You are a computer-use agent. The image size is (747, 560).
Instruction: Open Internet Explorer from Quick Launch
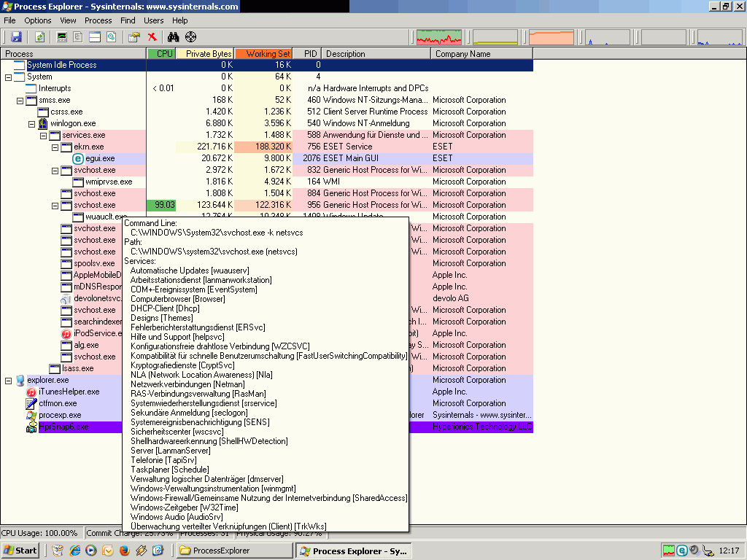click(x=75, y=551)
